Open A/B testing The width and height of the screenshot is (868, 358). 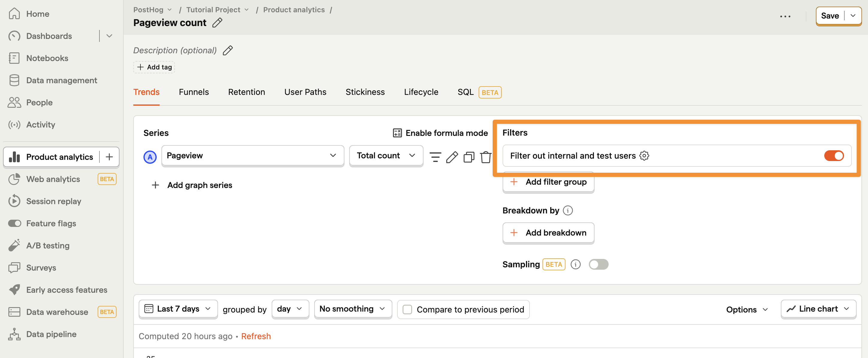pos(48,245)
